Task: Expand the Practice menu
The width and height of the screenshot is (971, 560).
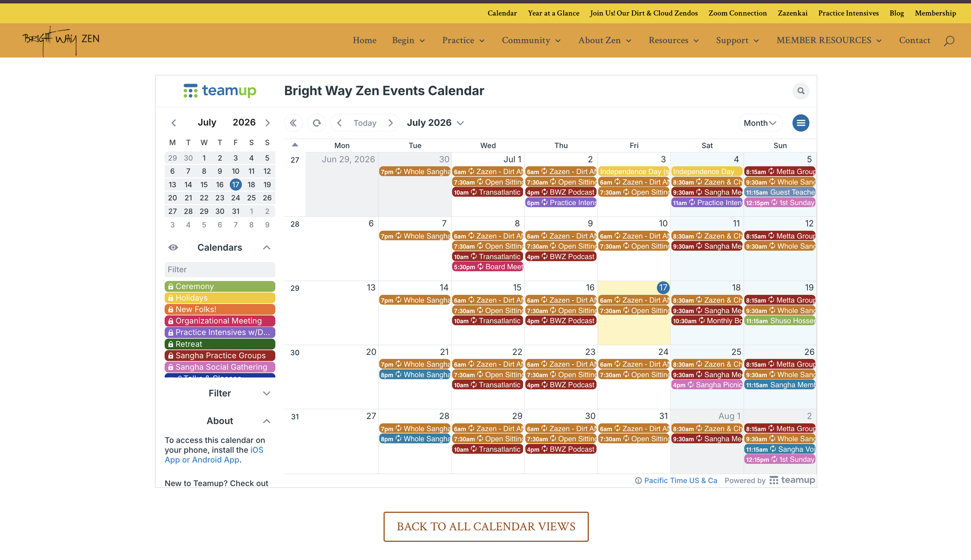Action: [463, 40]
